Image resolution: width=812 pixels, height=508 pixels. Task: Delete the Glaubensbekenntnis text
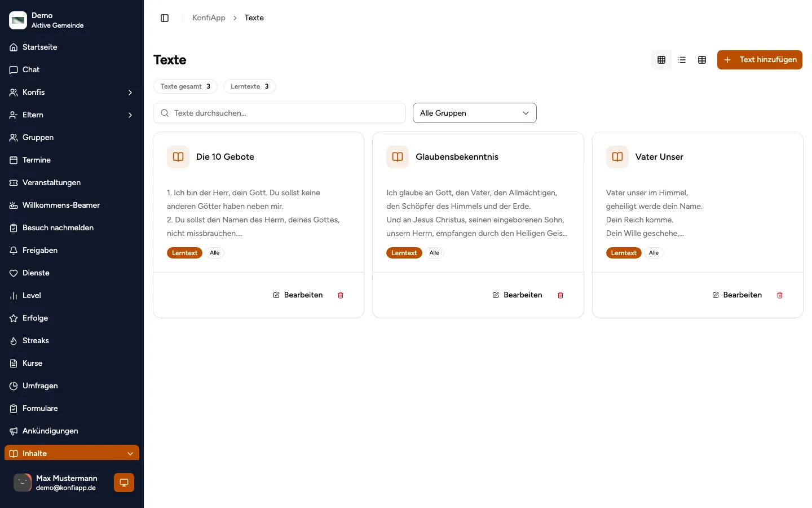(x=561, y=295)
